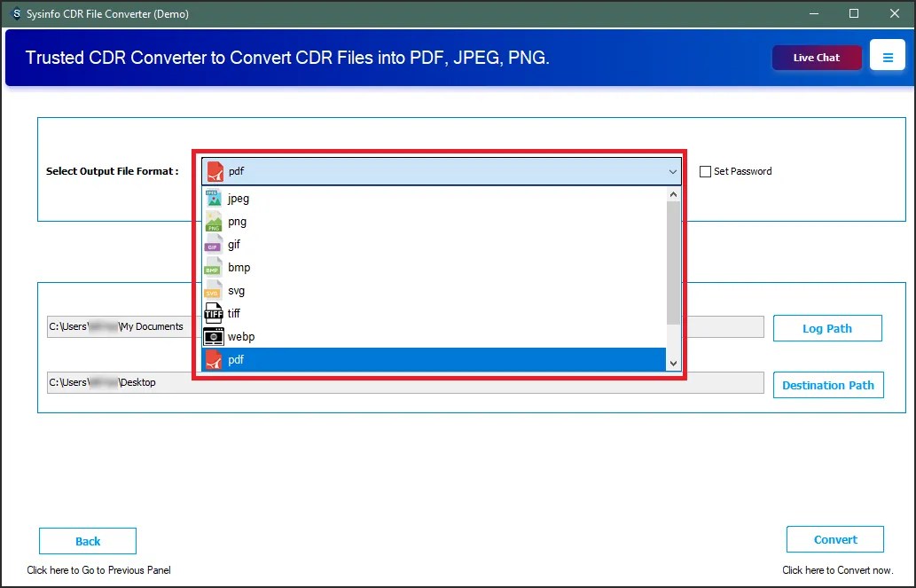Click the up arrow of the format list
Image resolution: width=916 pixels, height=588 pixels.
(x=672, y=193)
